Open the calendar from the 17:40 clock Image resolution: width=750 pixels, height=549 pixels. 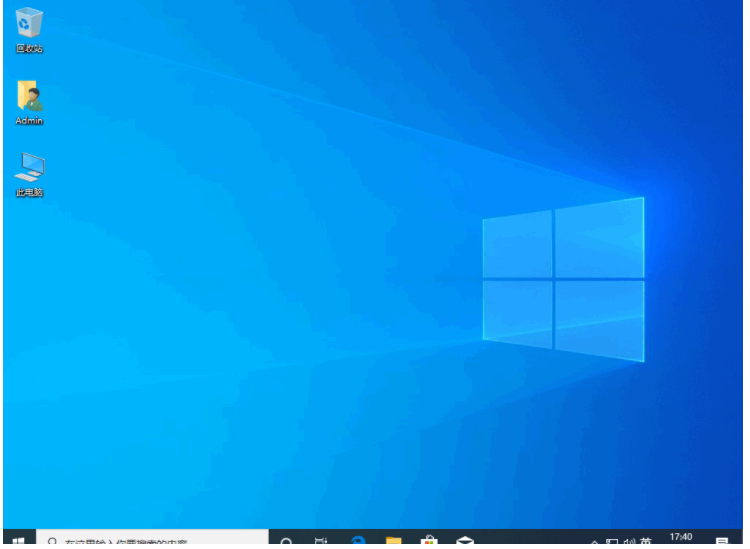click(x=681, y=539)
